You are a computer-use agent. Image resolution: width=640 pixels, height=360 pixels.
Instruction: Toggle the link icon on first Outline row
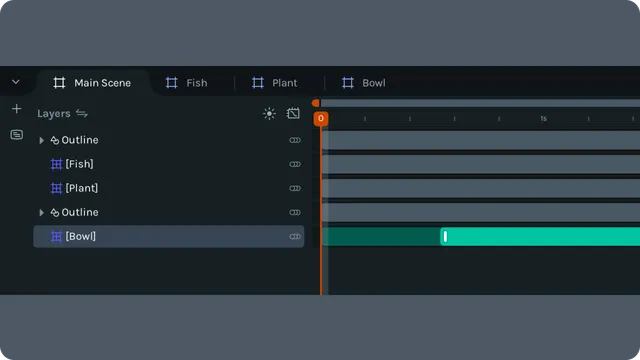pyautogui.click(x=295, y=140)
